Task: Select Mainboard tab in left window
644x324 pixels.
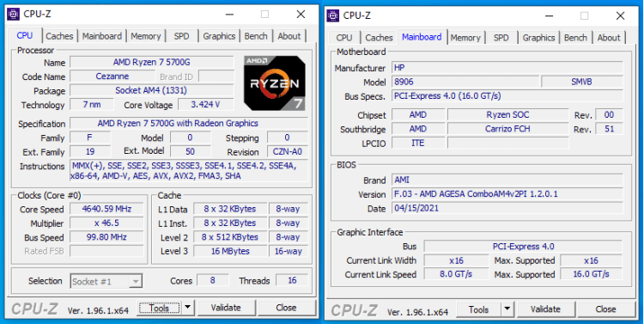Action: (102, 36)
